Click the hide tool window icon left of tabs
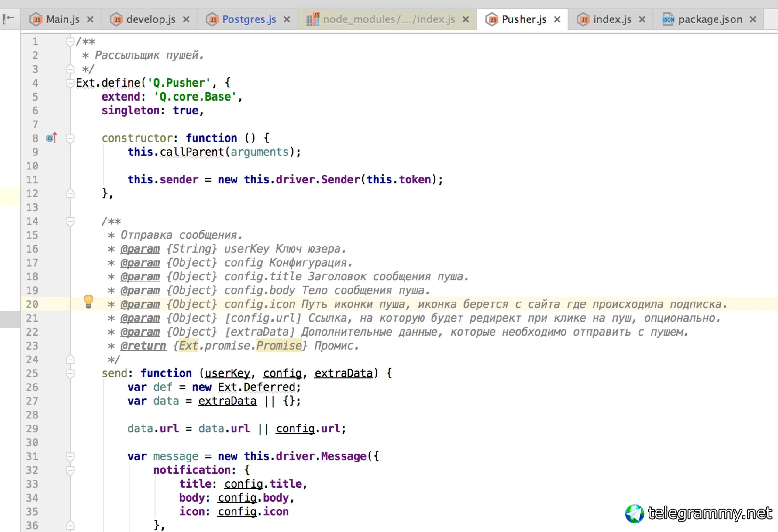This screenshot has height=532, width=778. (8, 19)
